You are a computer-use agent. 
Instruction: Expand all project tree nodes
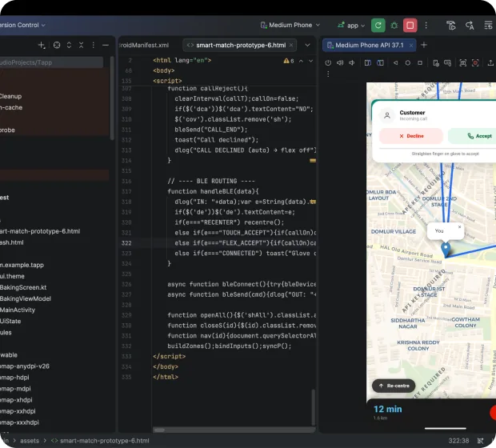[x=69, y=46]
